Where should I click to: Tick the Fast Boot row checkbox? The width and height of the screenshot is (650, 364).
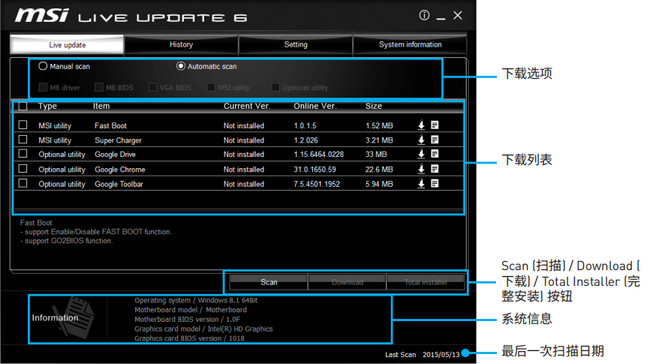click(x=23, y=125)
